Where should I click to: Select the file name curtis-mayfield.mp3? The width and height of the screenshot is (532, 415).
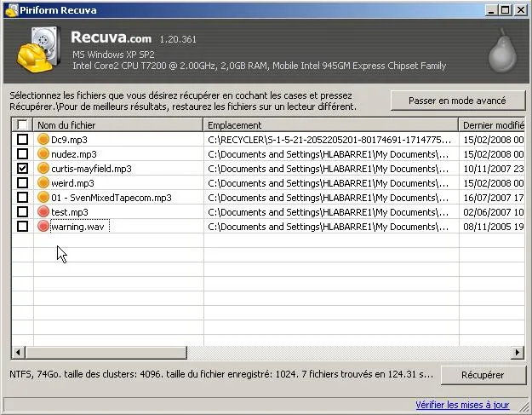(x=91, y=169)
